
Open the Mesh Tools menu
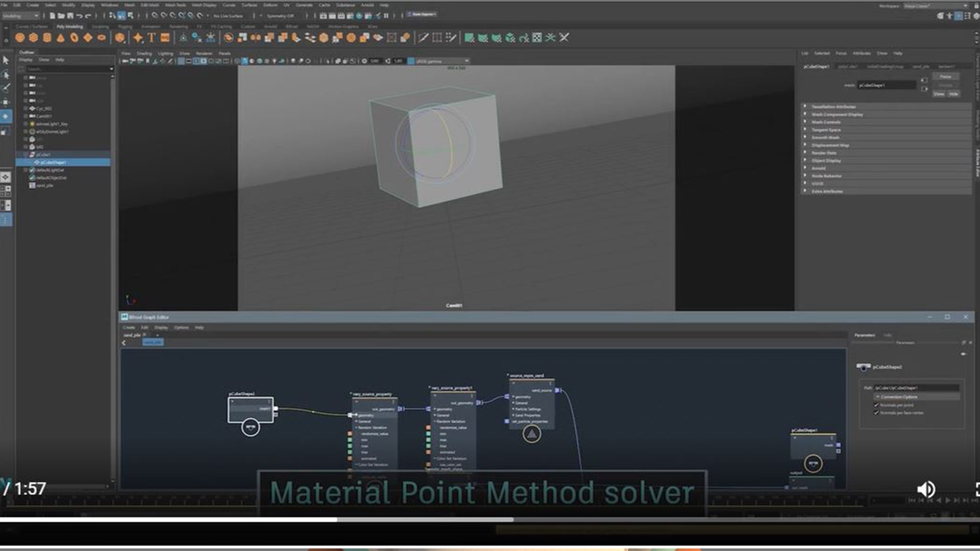(x=175, y=5)
